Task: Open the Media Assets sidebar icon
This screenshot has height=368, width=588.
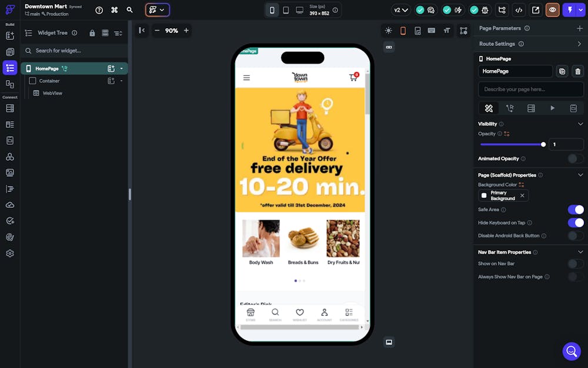Action: click(10, 173)
